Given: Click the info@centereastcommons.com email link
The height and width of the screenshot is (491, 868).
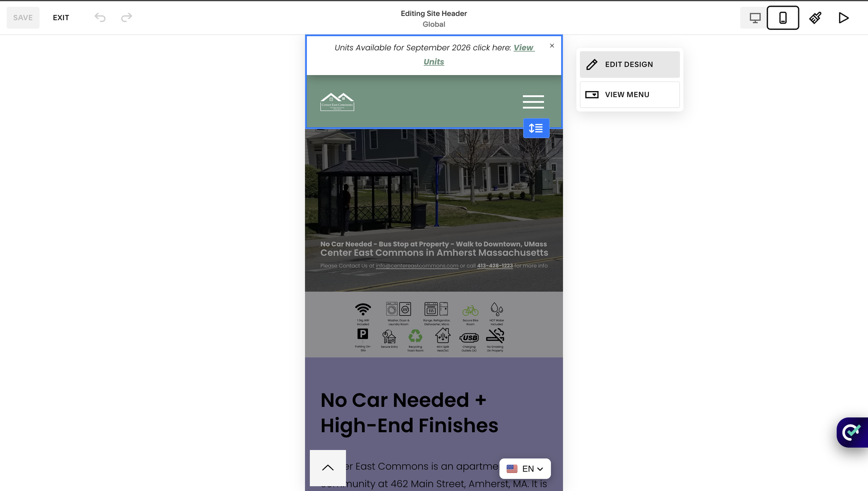Looking at the screenshot, I should [x=417, y=266].
